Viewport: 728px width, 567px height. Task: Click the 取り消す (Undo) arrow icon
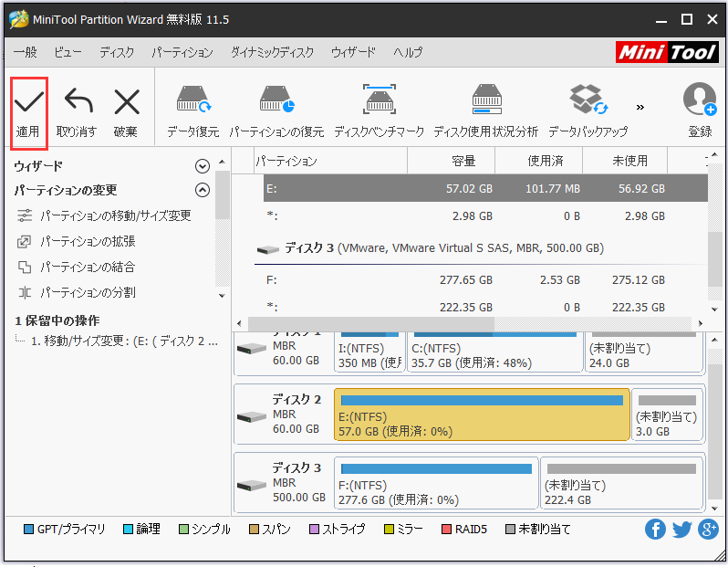click(78, 100)
